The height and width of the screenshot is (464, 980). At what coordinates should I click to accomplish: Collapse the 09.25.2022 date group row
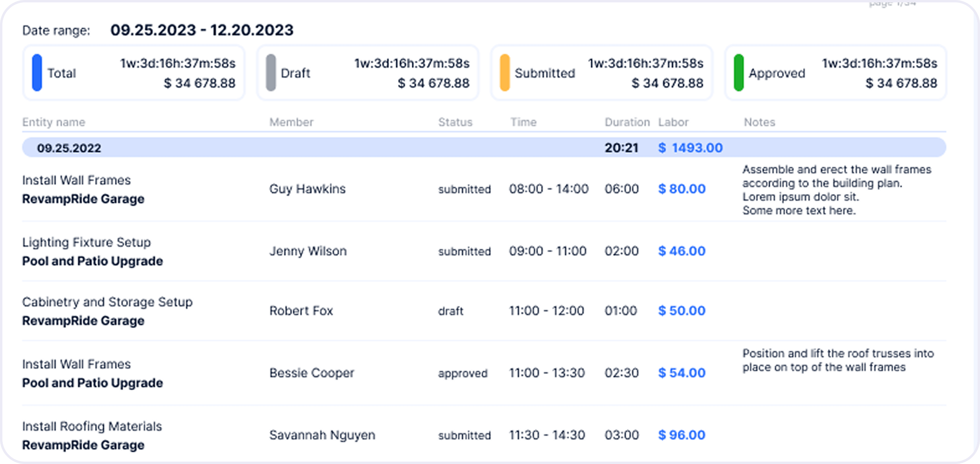point(484,148)
